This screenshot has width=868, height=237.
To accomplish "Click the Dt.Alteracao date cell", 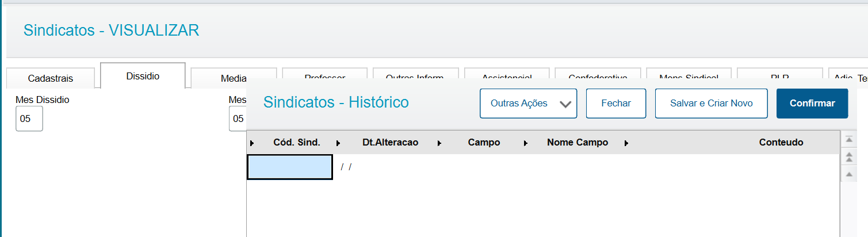I will coord(346,167).
